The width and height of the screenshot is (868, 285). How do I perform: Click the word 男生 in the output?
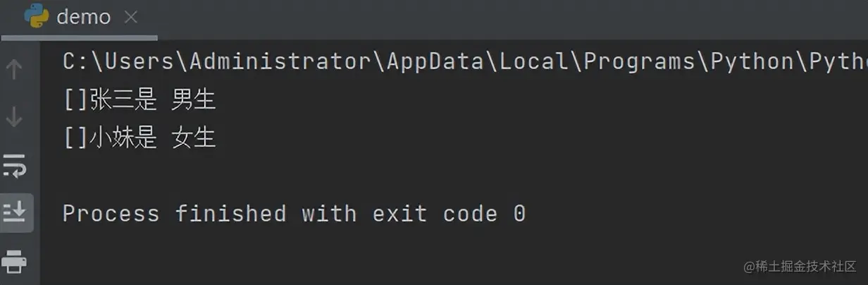[194, 100]
